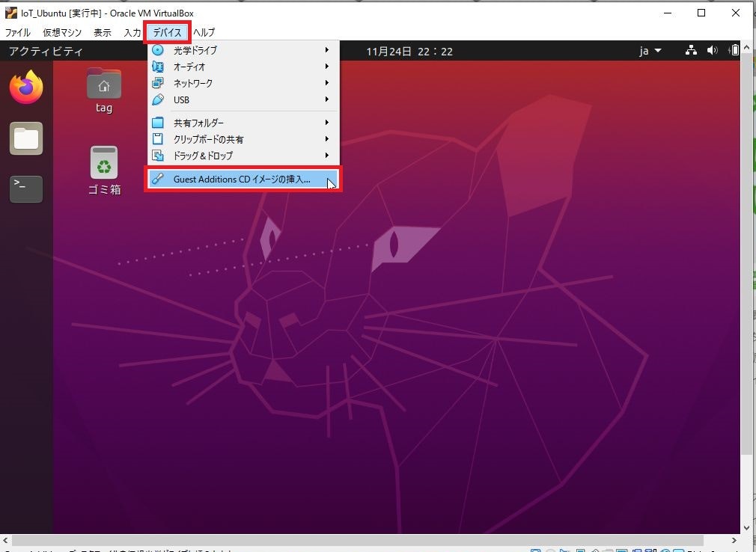Open the デバイス menu

[168, 33]
